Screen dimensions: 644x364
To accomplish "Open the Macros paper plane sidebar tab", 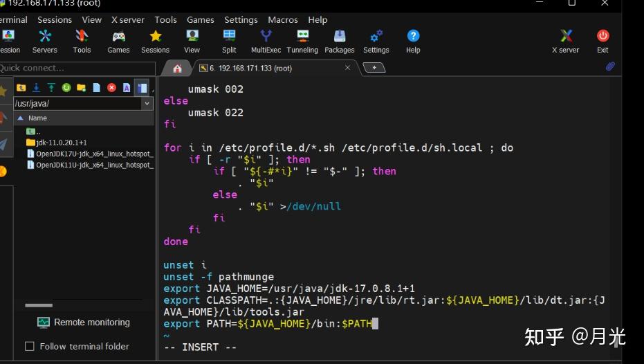I will pos(3,145).
